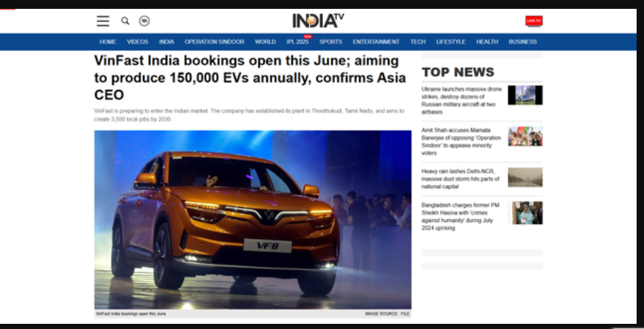
Task: Go to the SPORTS section
Action: click(x=330, y=42)
